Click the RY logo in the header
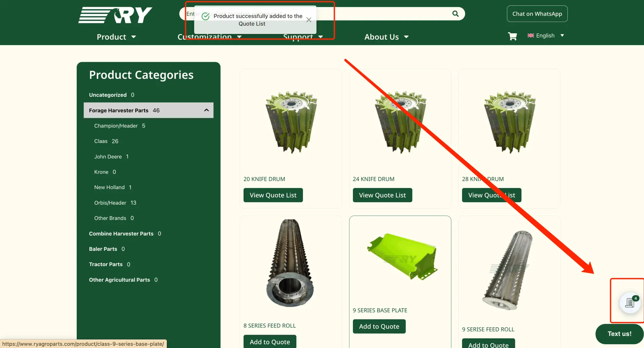Screen dimensions: 644x348 pos(115,15)
